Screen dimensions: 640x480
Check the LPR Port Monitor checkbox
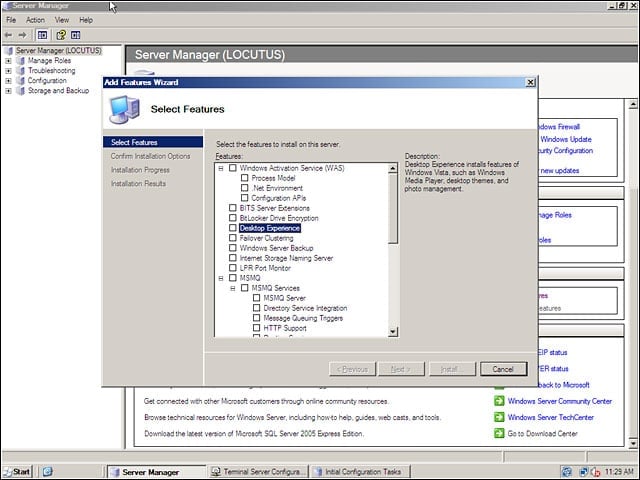[x=233, y=268]
